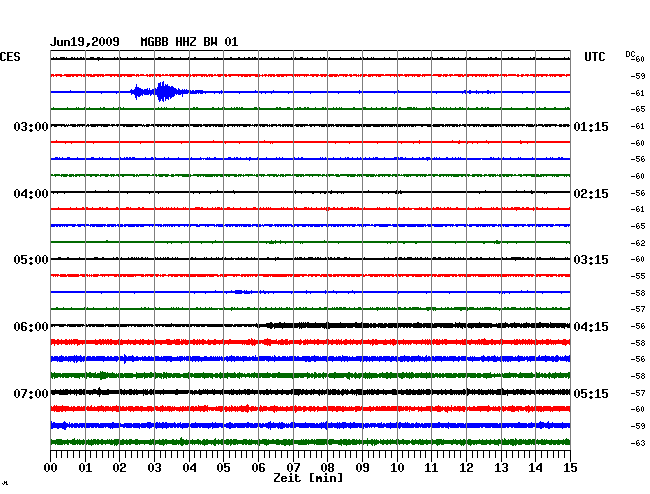Click the 05:15 UTC time label
650x494 pixels.
(591, 393)
